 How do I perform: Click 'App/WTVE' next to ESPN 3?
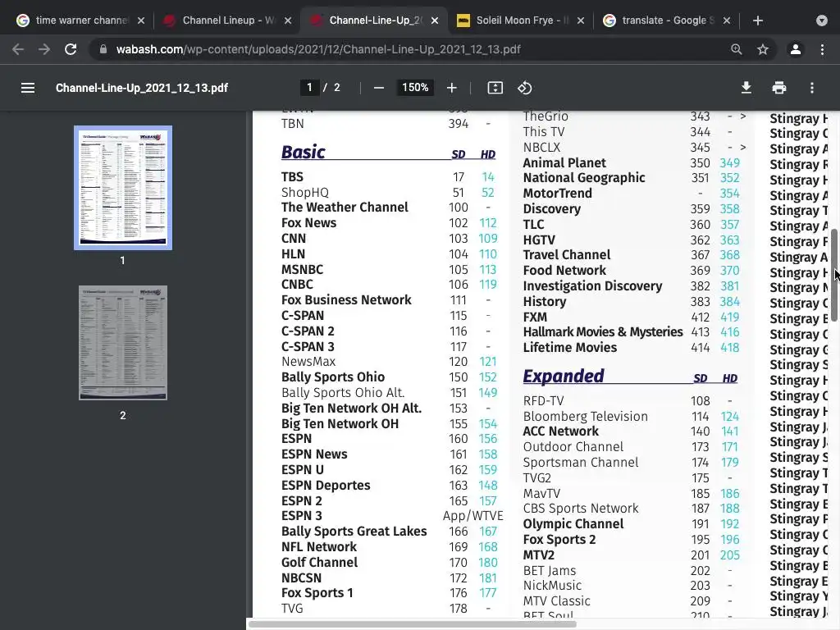click(473, 516)
